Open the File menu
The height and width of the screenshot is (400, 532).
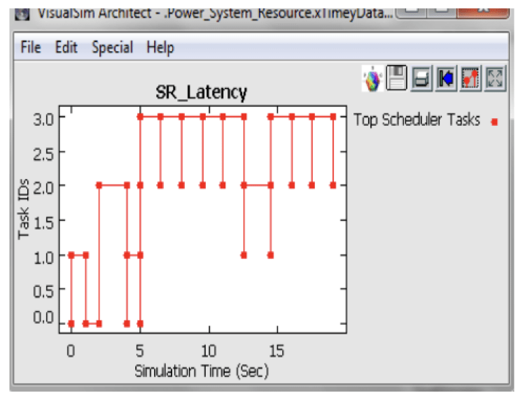click(31, 48)
